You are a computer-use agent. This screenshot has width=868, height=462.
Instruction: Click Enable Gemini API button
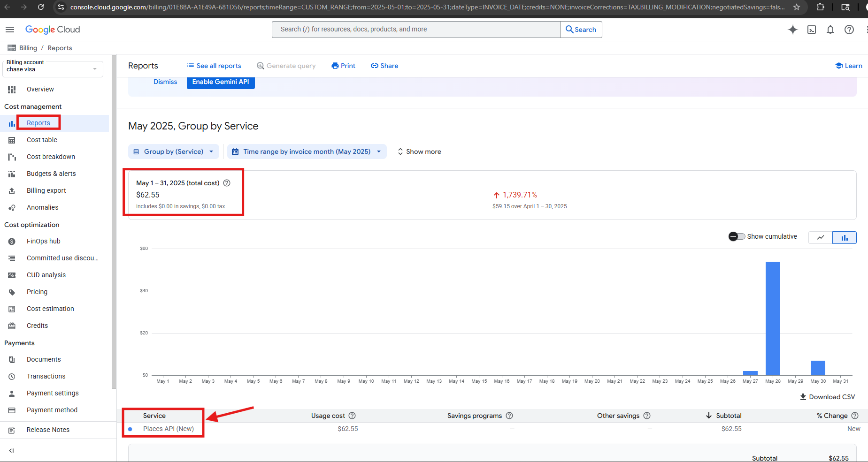(221, 82)
